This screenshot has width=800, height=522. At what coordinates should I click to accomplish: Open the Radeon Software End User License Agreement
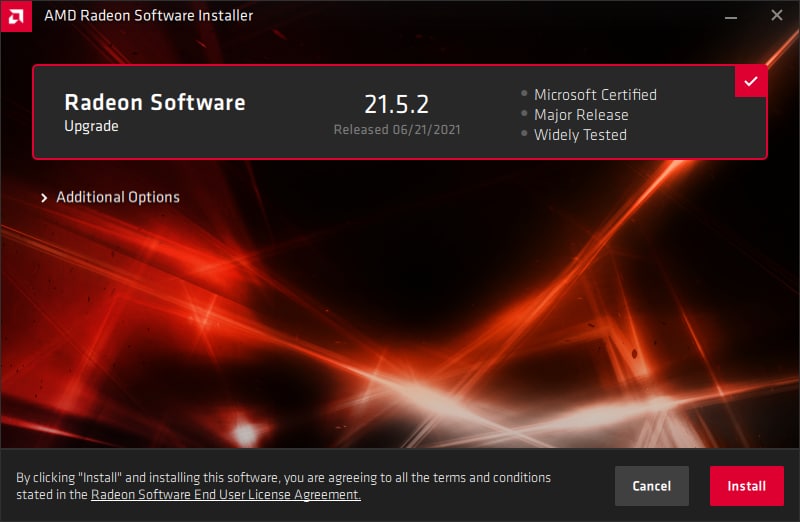(x=226, y=494)
